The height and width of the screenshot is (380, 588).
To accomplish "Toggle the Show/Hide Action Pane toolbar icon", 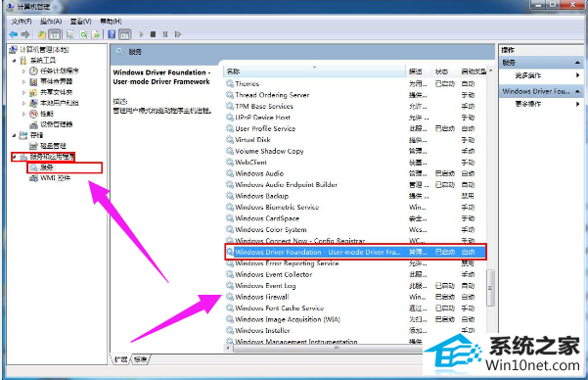I will pos(125,34).
